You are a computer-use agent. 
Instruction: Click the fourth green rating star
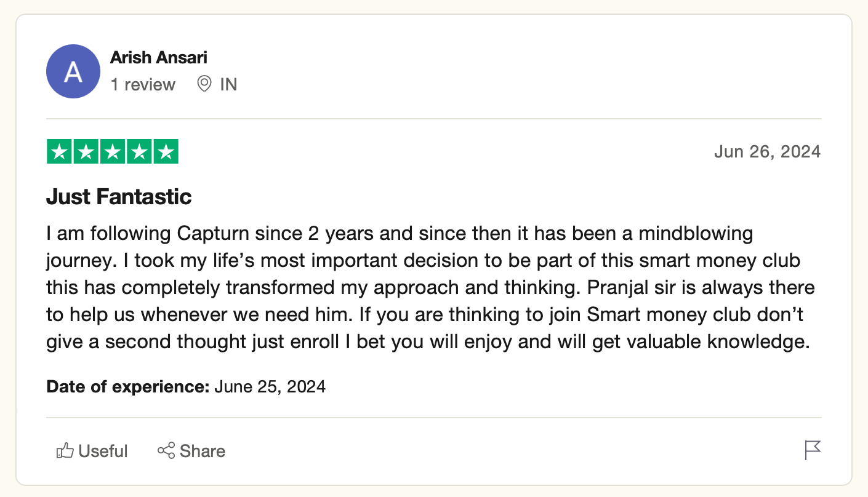pyautogui.click(x=139, y=151)
